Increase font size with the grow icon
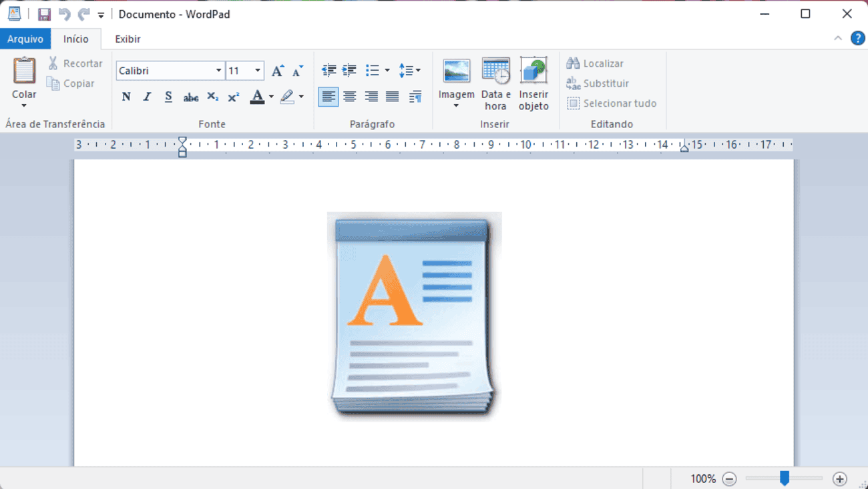Screen dimensions: 868x489 278,71
